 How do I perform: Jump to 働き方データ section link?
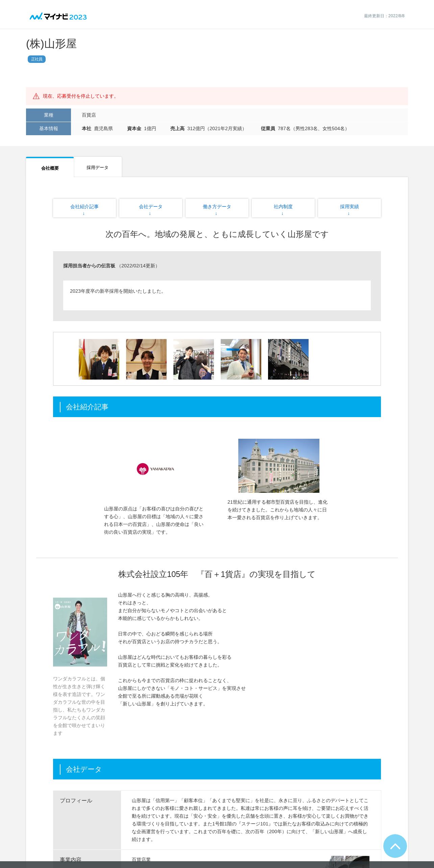coord(217,208)
